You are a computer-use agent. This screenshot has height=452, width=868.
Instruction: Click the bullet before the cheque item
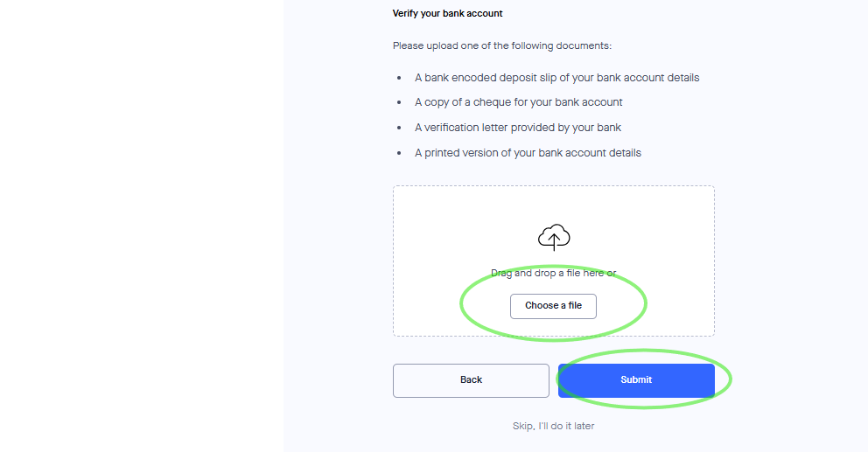click(399, 102)
